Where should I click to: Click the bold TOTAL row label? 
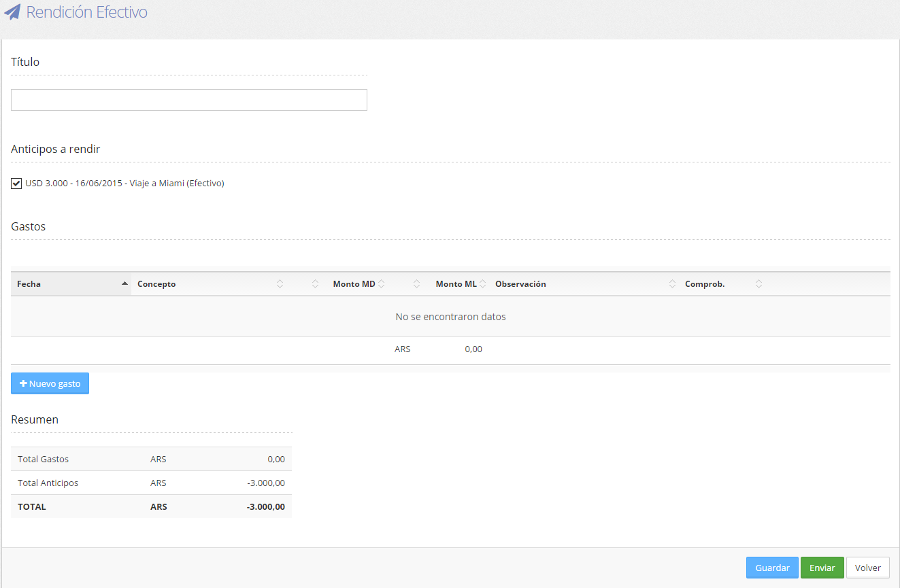click(32, 506)
